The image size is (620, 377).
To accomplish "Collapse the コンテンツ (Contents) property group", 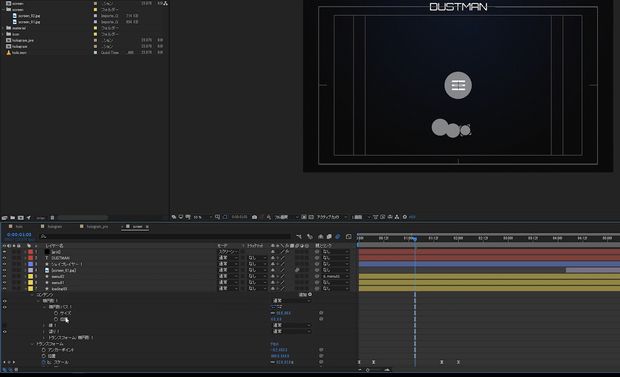I will tap(33, 295).
